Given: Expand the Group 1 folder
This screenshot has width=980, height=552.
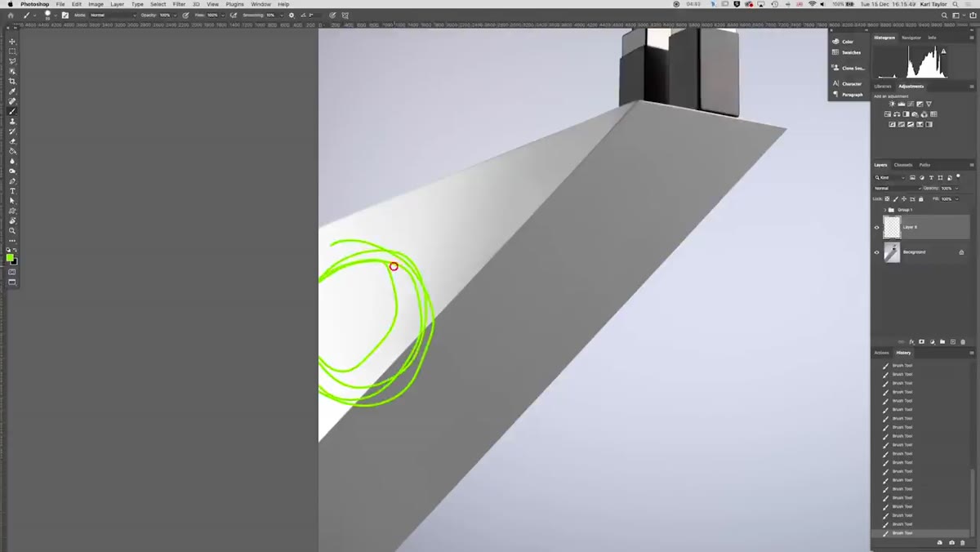Looking at the screenshot, I should (x=884, y=210).
